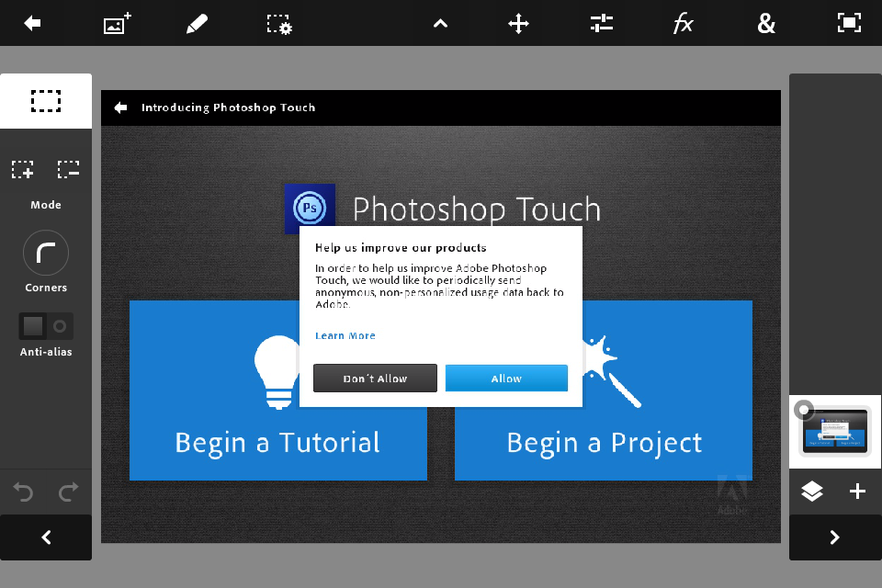Open the ampersand extras menu
The image size is (882, 588).
(x=766, y=24)
